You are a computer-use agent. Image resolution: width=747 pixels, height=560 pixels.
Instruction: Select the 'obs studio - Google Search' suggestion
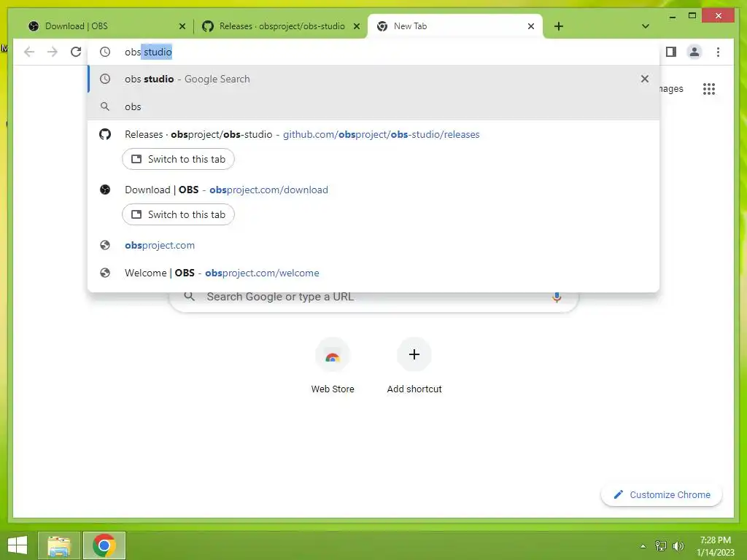point(374,79)
